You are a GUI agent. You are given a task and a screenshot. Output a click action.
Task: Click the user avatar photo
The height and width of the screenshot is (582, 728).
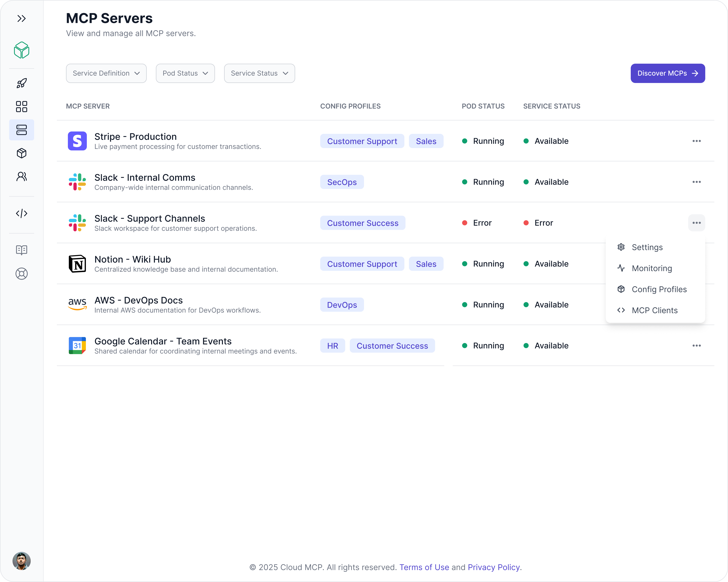(x=22, y=561)
